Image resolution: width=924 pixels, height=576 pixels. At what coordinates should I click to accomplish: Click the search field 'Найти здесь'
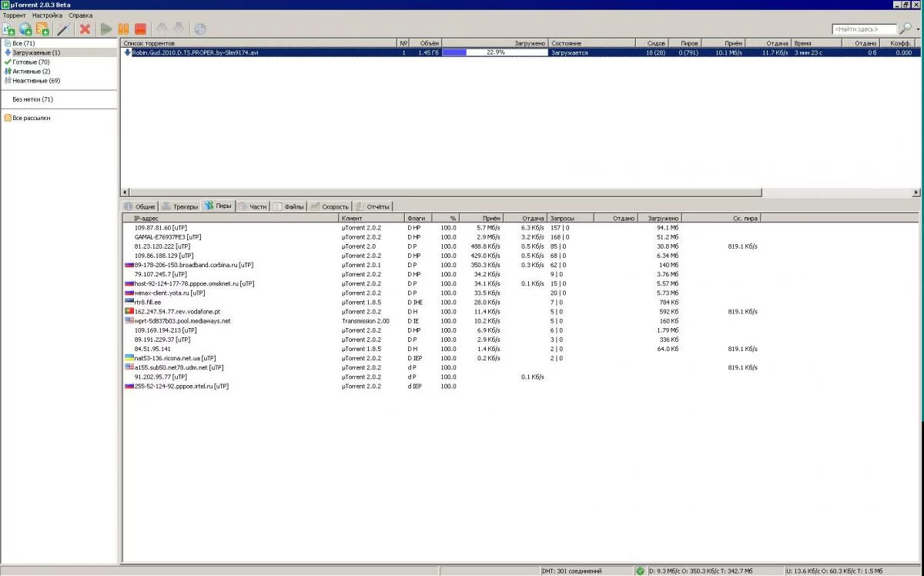[x=864, y=29]
